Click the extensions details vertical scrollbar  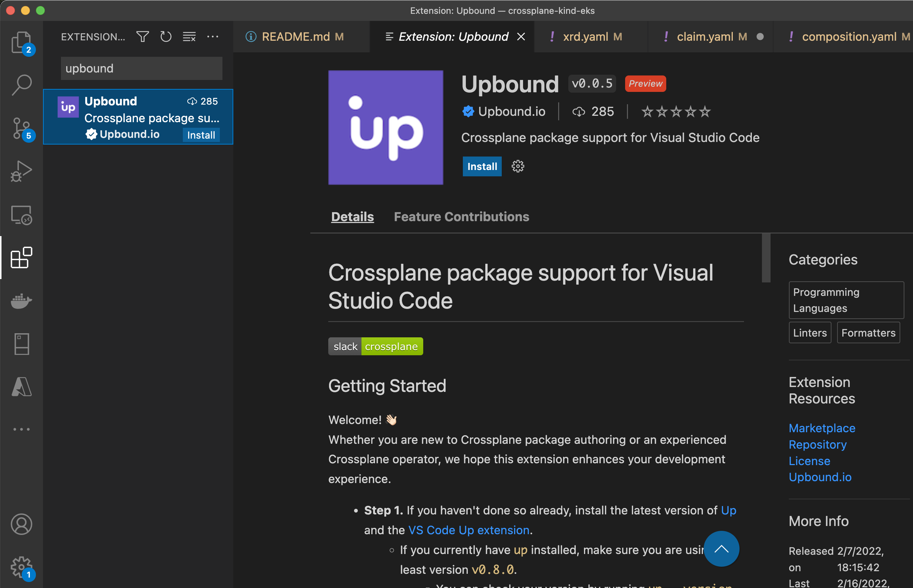(x=766, y=258)
